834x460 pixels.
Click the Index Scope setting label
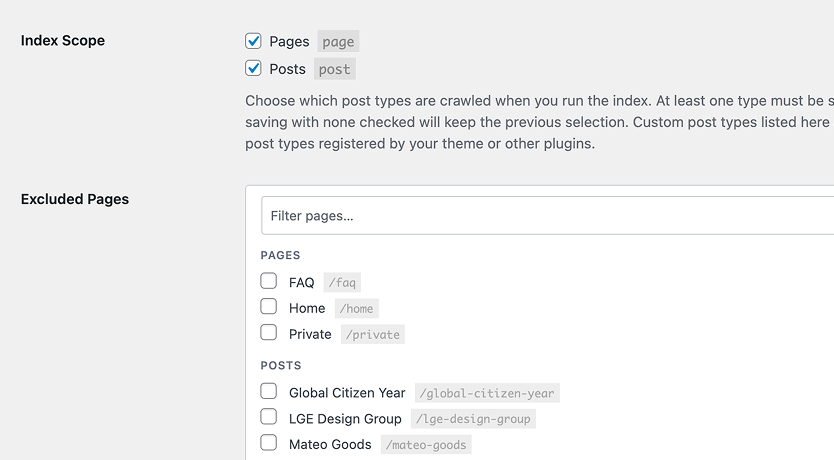pos(63,41)
